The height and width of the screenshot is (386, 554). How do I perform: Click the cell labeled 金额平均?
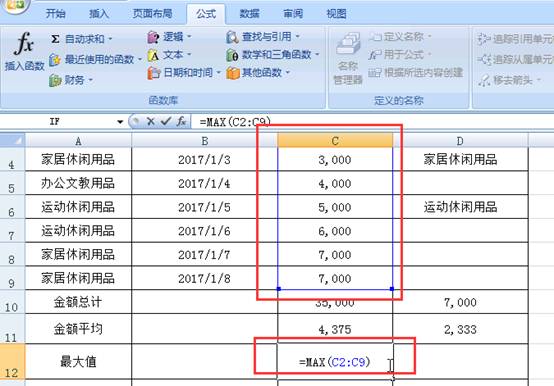pos(78,329)
